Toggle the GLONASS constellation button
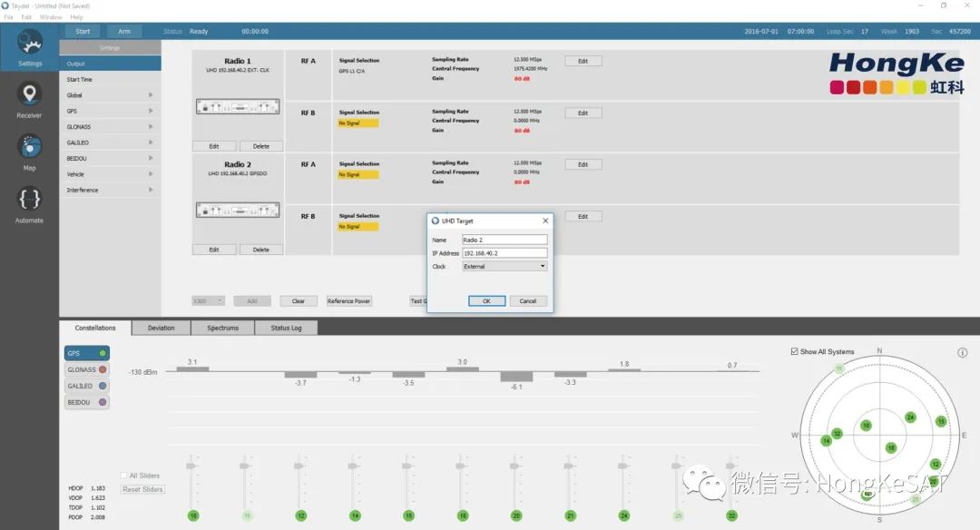Image resolution: width=980 pixels, height=530 pixels. point(87,369)
